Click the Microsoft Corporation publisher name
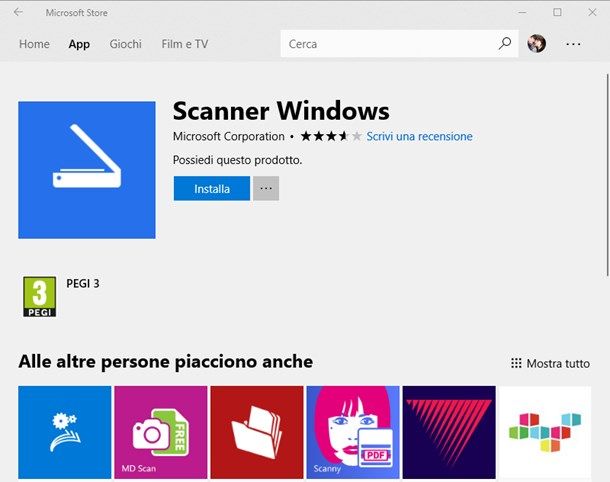Viewport: 610px width, 482px height. click(228, 137)
